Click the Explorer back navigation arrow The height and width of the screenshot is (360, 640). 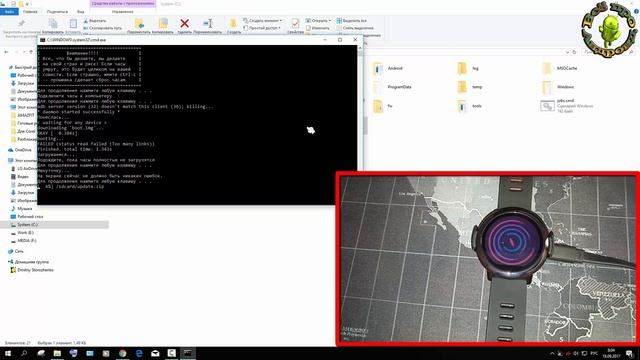(x=6, y=52)
